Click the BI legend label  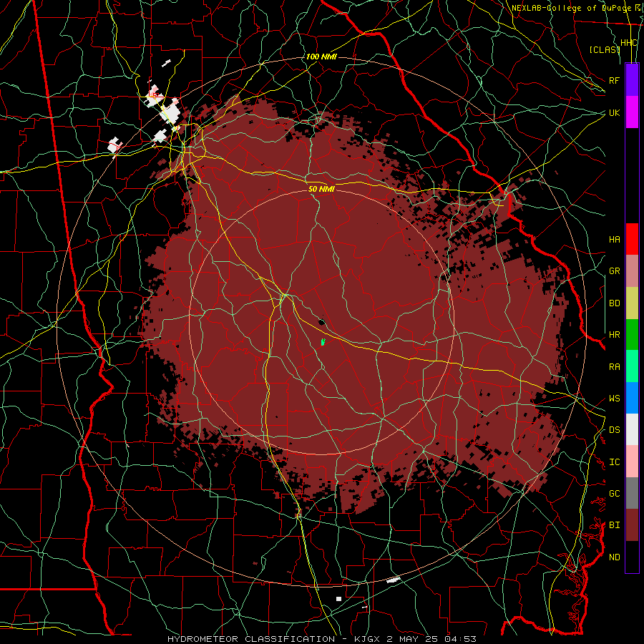(x=614, y=525)
